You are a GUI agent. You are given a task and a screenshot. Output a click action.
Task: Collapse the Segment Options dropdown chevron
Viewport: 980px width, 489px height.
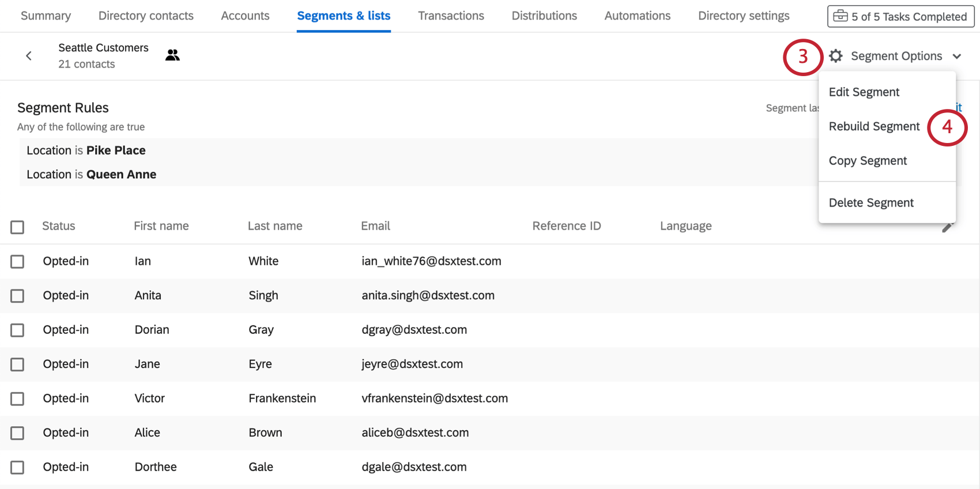[x=957, y=57]
